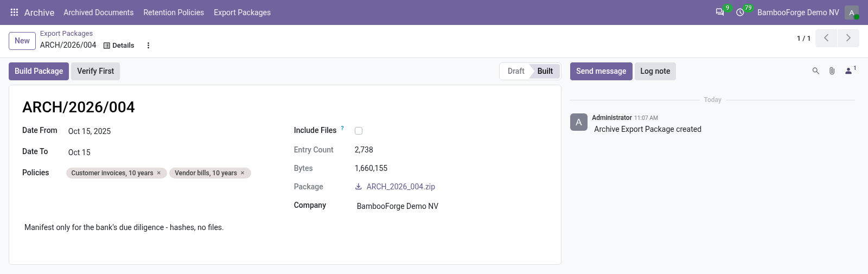Screen dimensions: 868x274
Task: Remove the Vendor bills, 10 years tag
Action: pos(242,173)
